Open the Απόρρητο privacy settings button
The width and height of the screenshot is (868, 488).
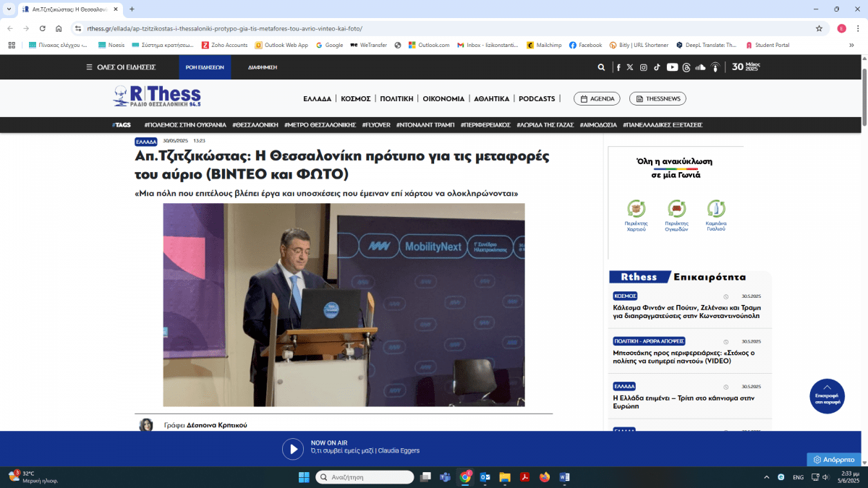pyautogui.click(x=834, y=460)
